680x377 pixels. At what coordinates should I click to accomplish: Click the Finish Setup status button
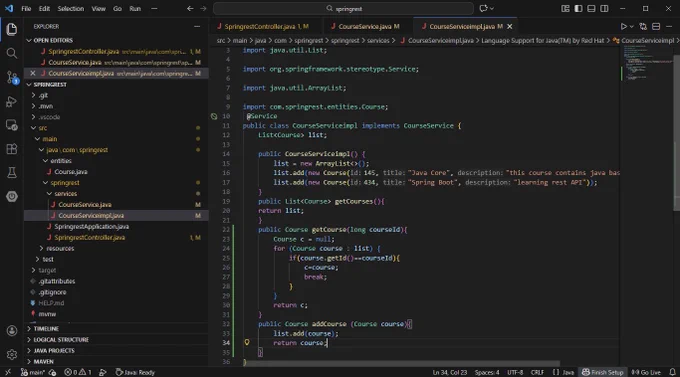602,372
